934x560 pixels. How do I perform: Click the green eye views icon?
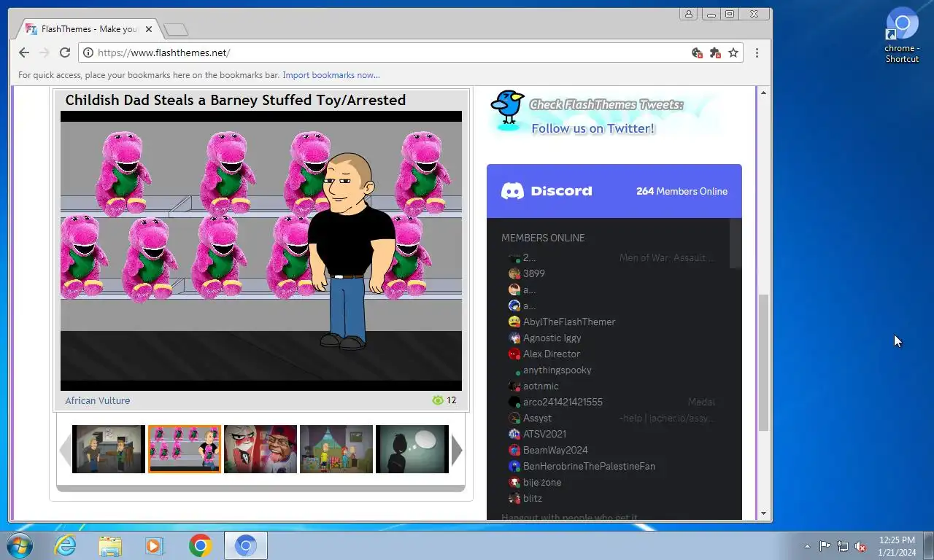438,400
